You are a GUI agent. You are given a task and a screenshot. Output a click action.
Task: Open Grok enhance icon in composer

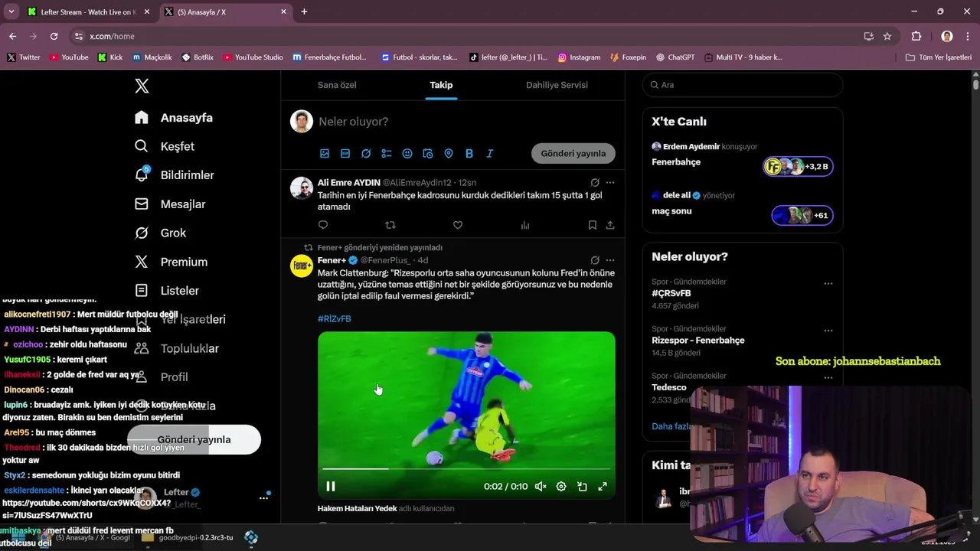pyautogui.click(x=366, y=154)
